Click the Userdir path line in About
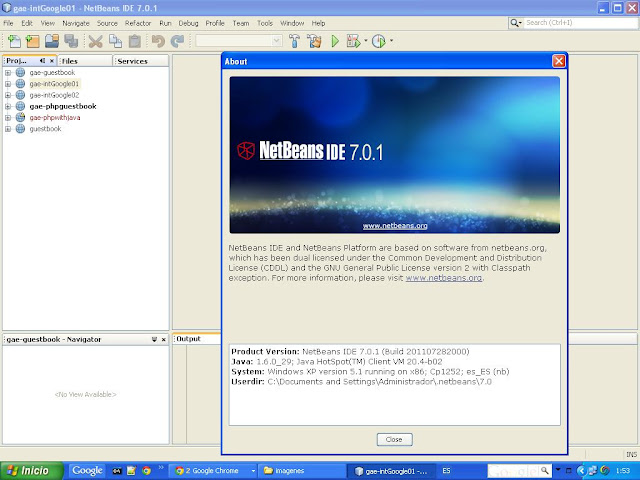Screen dimensions: 640x480 tap(361, 382)
